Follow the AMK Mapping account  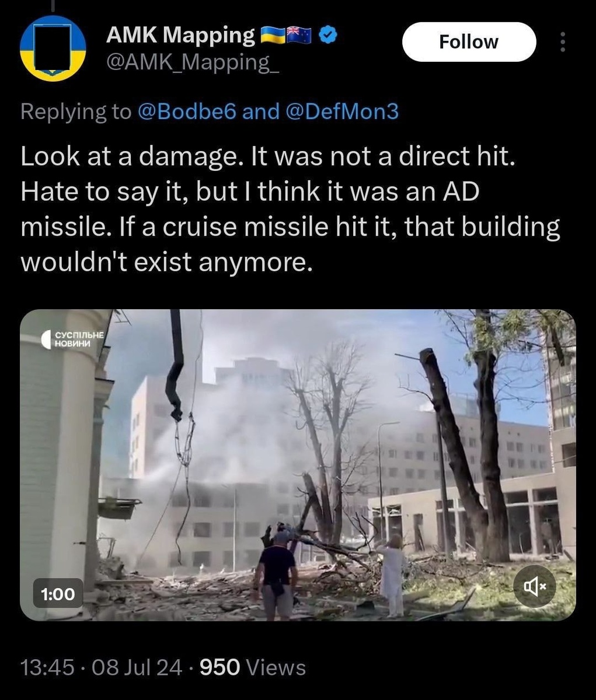(469, 42)
